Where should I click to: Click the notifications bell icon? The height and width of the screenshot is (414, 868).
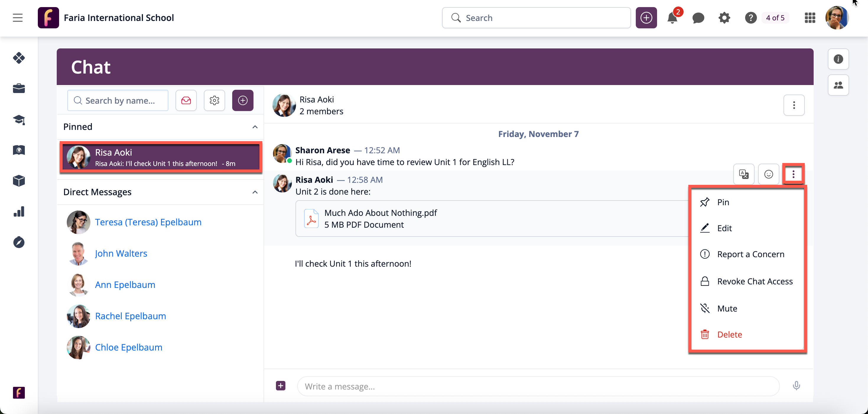click(672, 17)
